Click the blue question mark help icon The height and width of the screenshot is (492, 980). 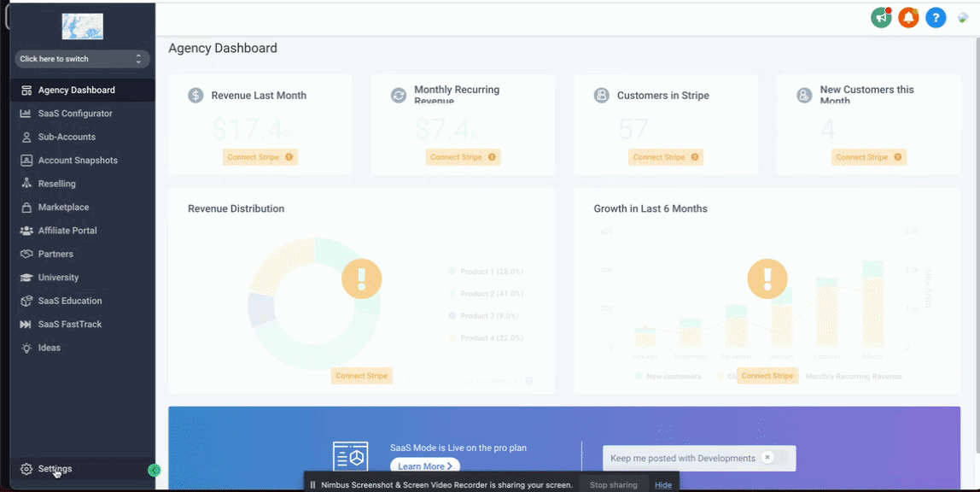pyautogui.click(x=936, y=17)
